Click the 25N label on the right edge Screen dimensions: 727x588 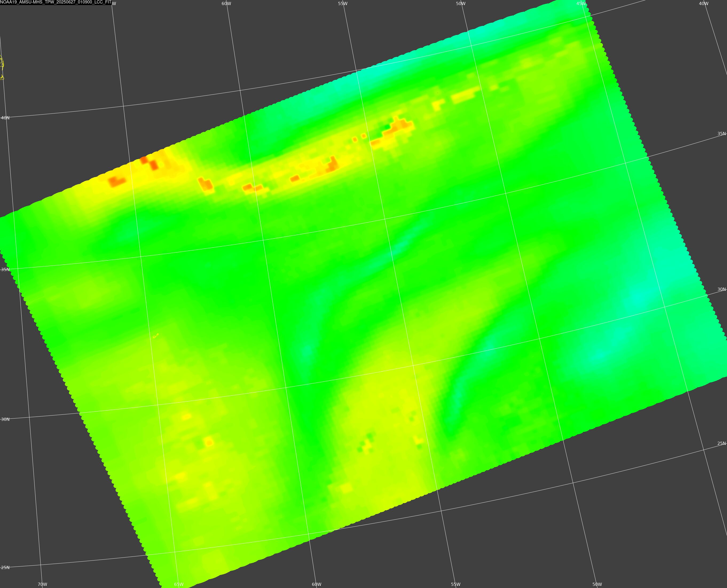pyautogui.click(x=722, y=443)
